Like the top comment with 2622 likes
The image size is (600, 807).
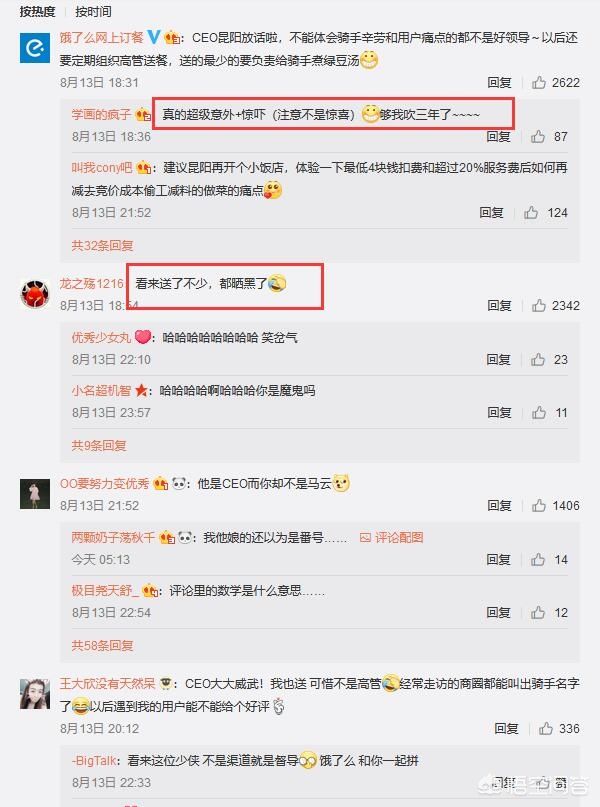[539, 82]
